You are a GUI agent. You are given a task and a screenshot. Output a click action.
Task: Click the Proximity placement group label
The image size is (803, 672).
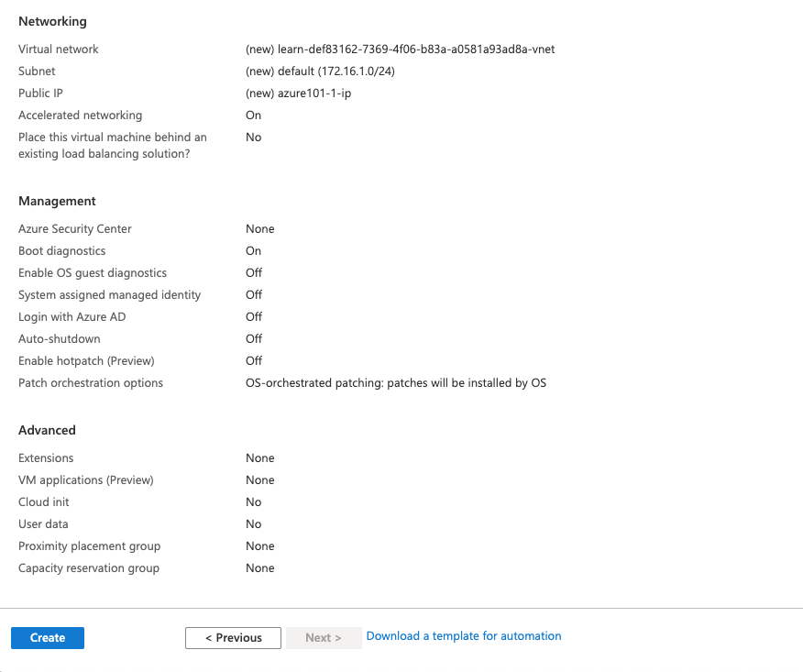89,546
